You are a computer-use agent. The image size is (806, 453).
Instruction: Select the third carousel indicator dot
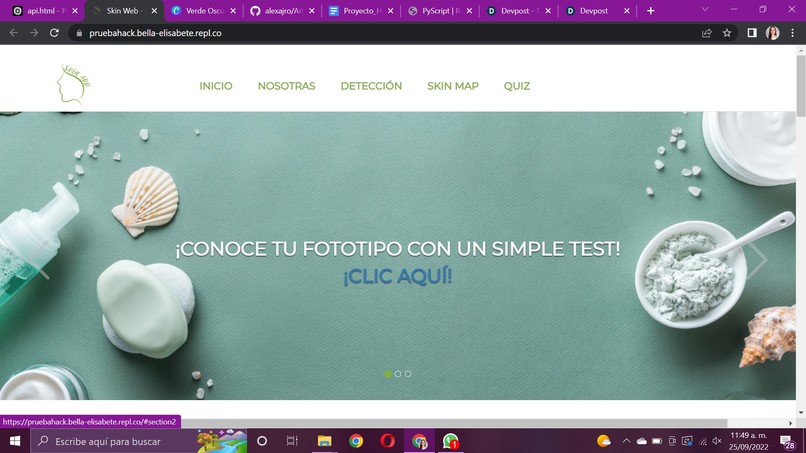tap(408, 374)
